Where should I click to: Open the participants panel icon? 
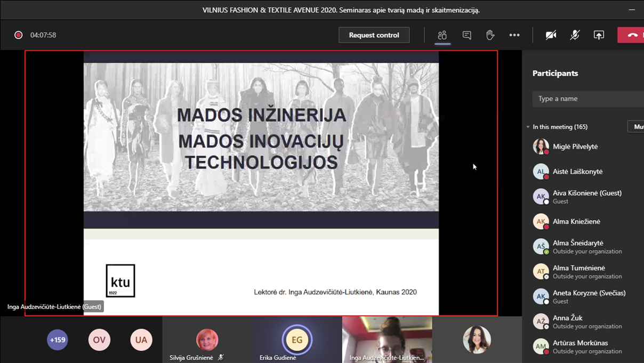click(x=442, y=35)
